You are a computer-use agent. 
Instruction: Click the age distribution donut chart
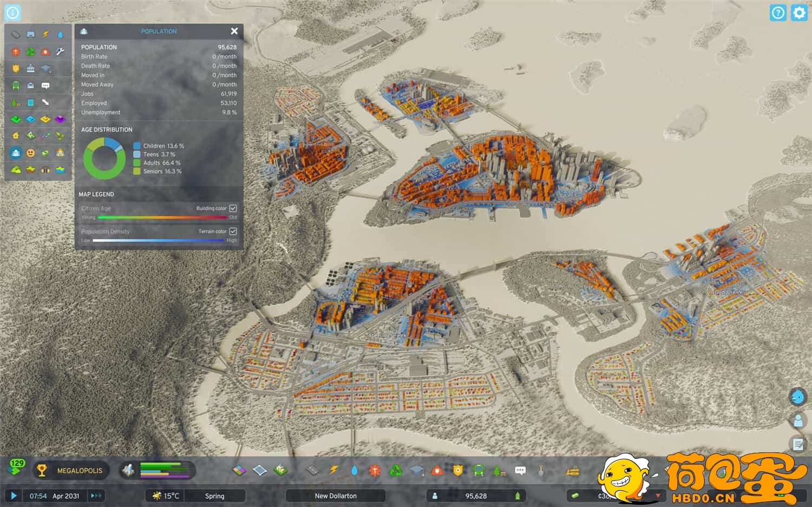tap(104, 159)
